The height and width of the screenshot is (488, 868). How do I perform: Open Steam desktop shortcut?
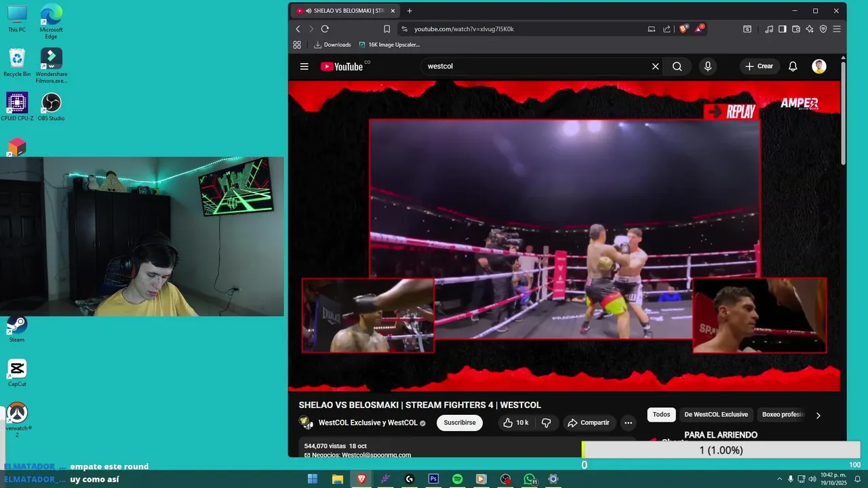[17, 329]
